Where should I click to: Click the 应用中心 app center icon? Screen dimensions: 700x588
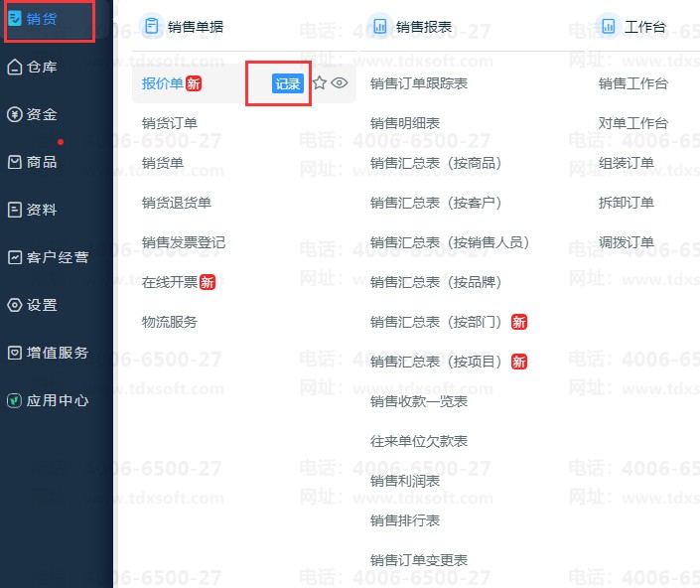click(x=15, y=400)
